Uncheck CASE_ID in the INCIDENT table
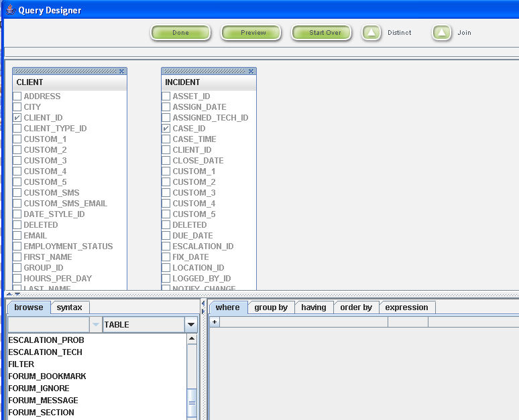 coord(166,129)
